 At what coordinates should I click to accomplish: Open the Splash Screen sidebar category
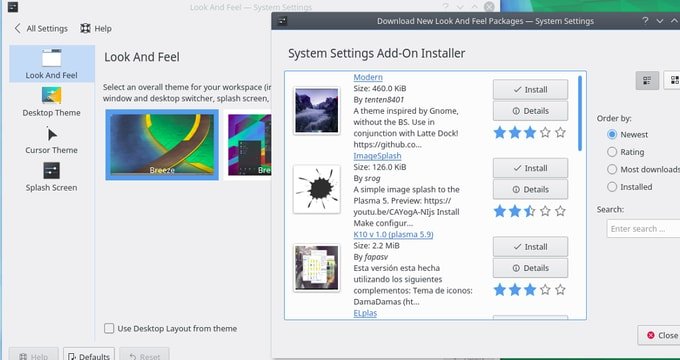click(x=52, y=177)
